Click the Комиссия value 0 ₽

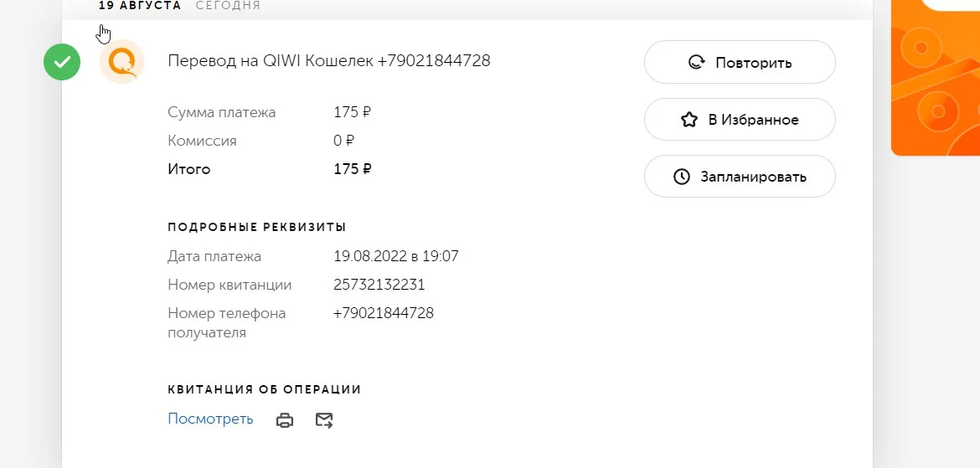click(343, 141)
